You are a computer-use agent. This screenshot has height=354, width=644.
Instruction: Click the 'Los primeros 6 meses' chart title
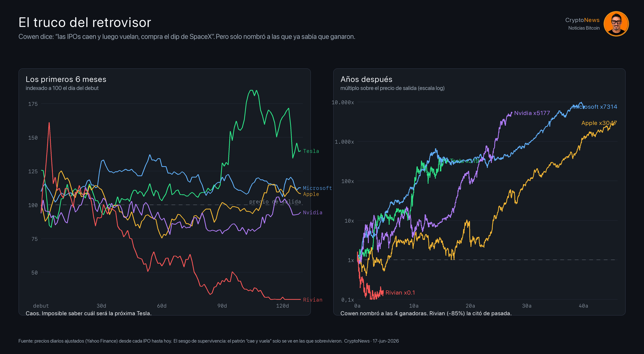pos(66,79)
